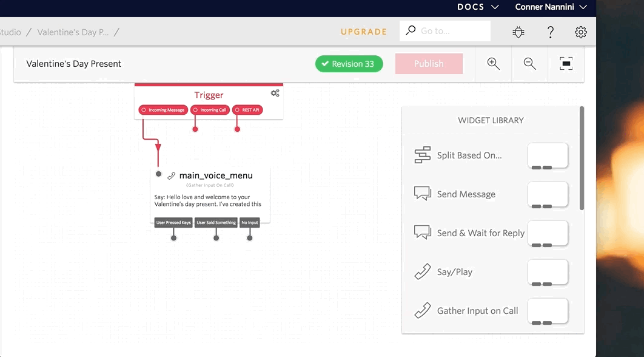Click into the Go to search field
This screenshot has width=644, height=357.
click(445, 31)
